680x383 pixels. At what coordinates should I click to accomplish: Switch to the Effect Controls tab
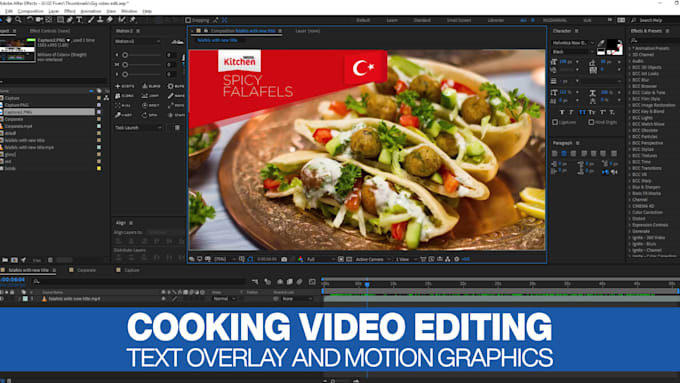coord(49,31)
